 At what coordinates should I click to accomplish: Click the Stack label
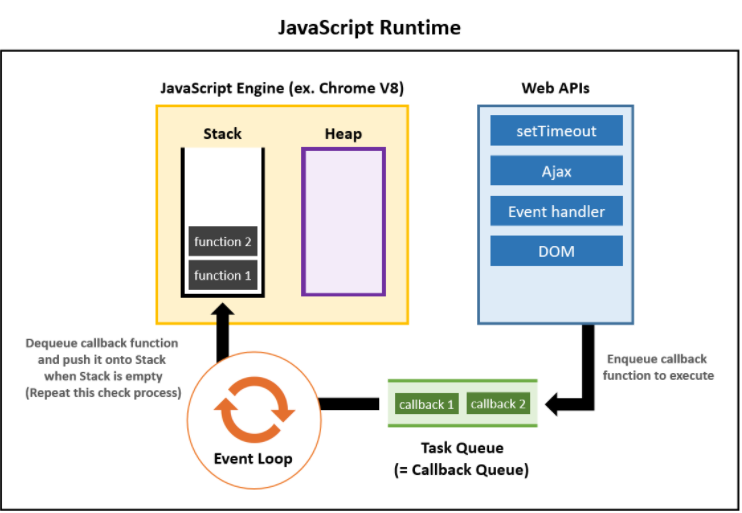coord(222,134)
